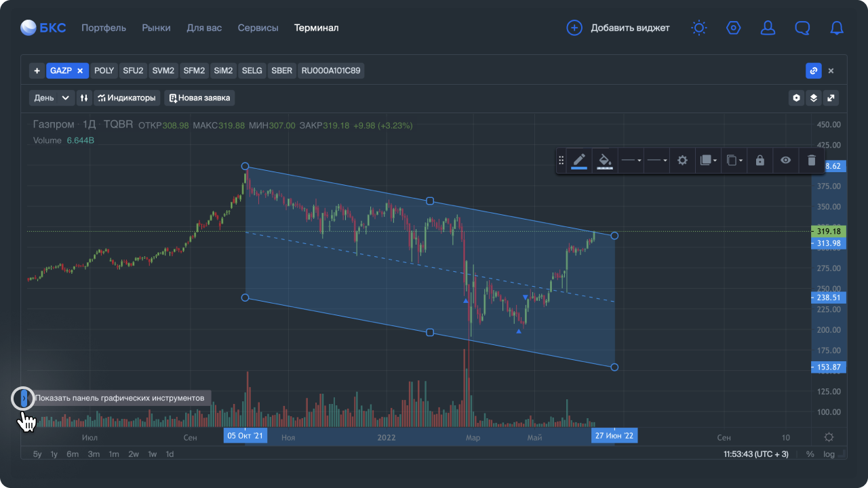The width and height of the screenshot is (868, 488).
Task: Click the 319.18 current price label
Action: tap(829, 231)
